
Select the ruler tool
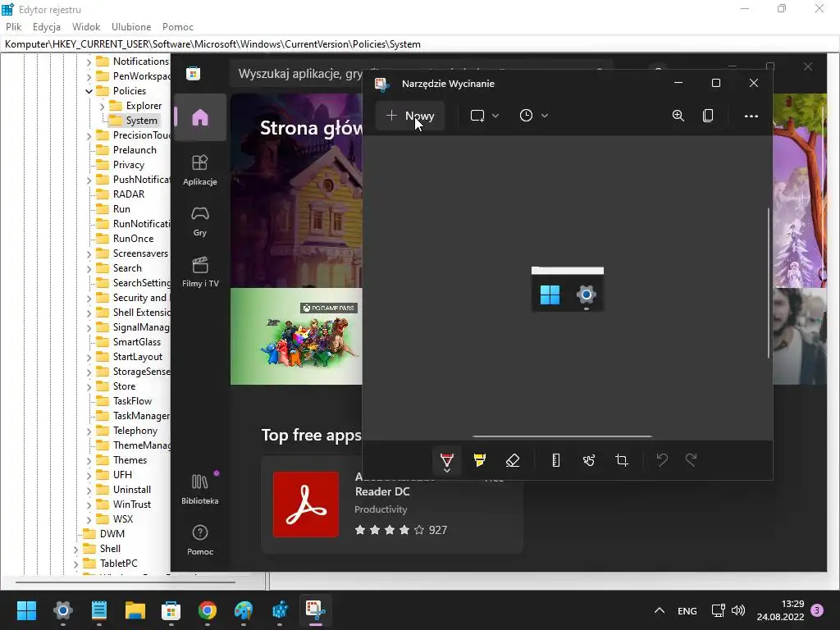click(x=556, y=461)
